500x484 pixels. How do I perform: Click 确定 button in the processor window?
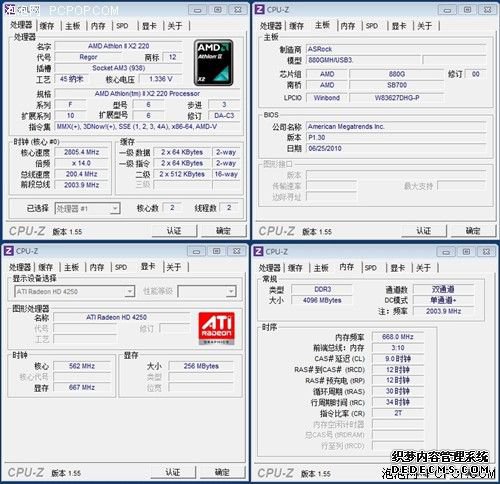223,231
